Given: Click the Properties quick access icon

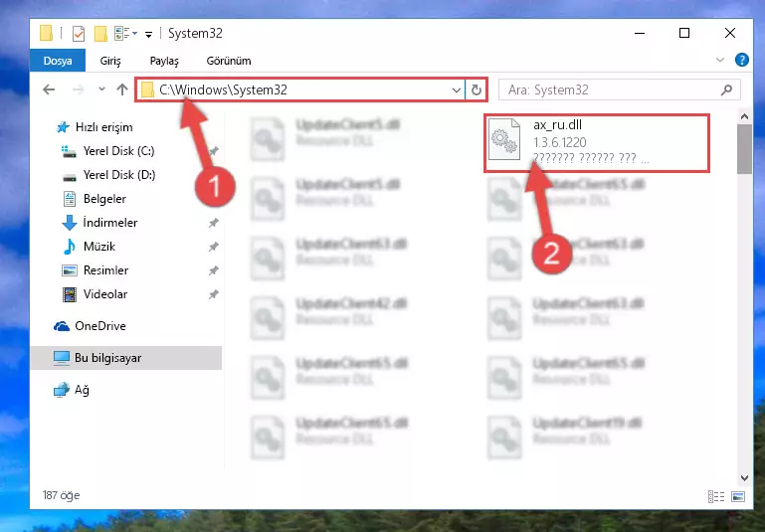Looking at the screenshot, I should point(78,33).
